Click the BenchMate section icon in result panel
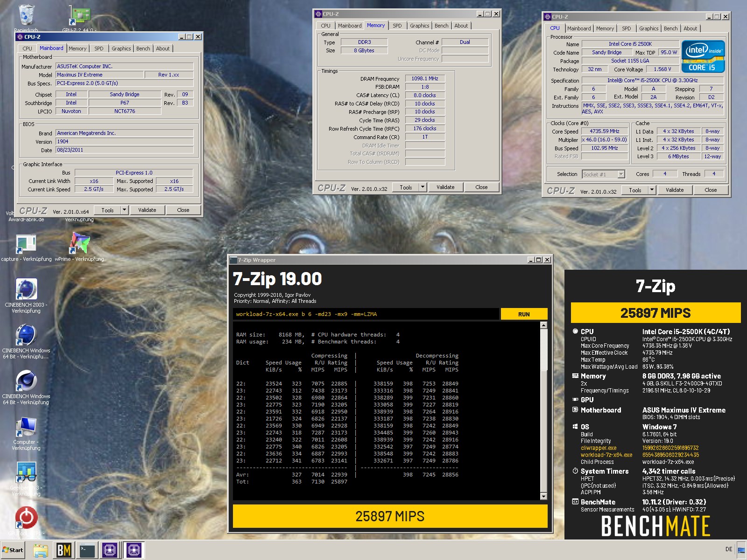Image resolution: width=747 pixels, height=560 pixels. pyautogui.click(x=575, y=502)
